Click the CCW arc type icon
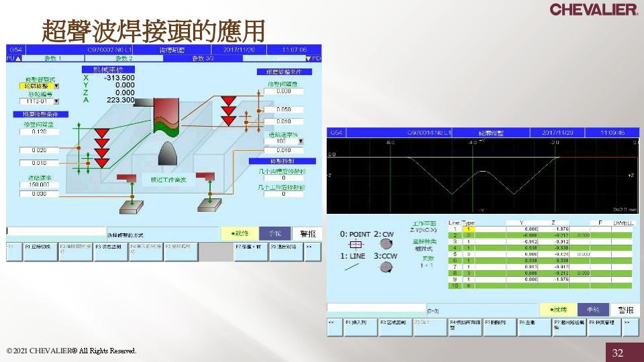This screenshot has width=644, height=362. click(x=386, y=267)
